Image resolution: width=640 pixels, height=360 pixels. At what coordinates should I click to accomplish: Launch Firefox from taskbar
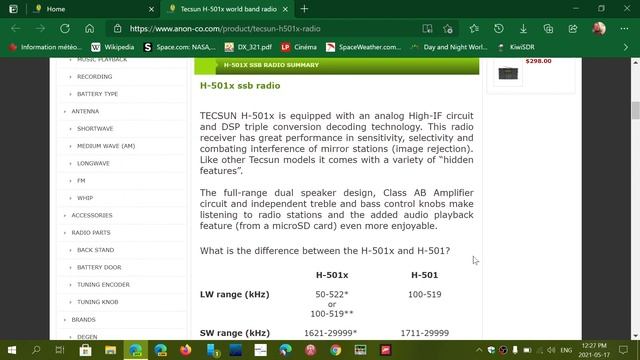tap(186, 350)
